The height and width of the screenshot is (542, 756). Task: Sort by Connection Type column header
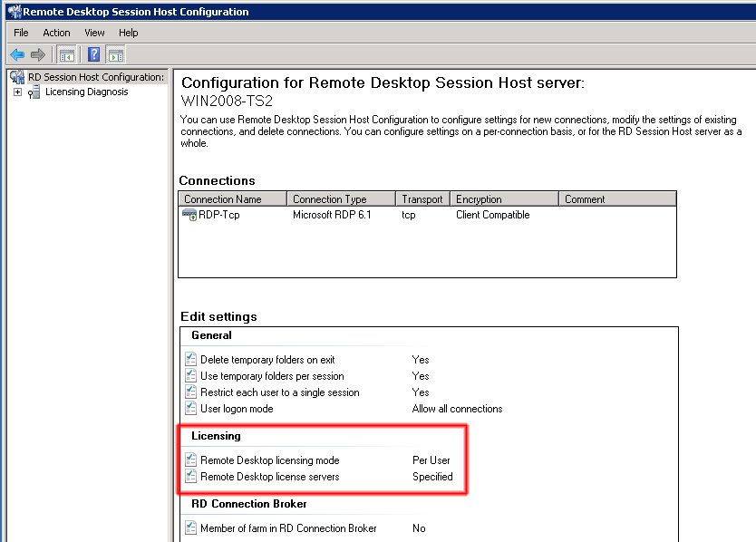pos(342,199)
